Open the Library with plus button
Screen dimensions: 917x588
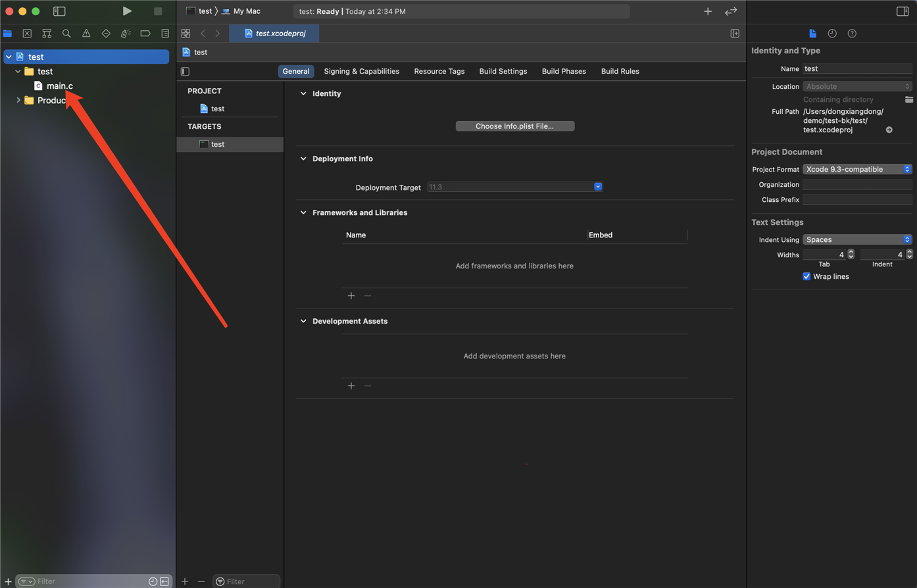coord(708,11)
